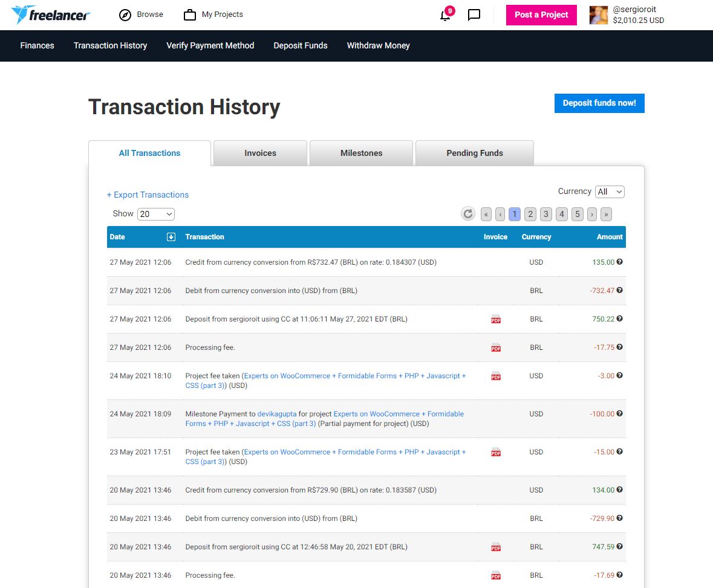Click help icon next to -3.00 amount

(x=619, y=375)
